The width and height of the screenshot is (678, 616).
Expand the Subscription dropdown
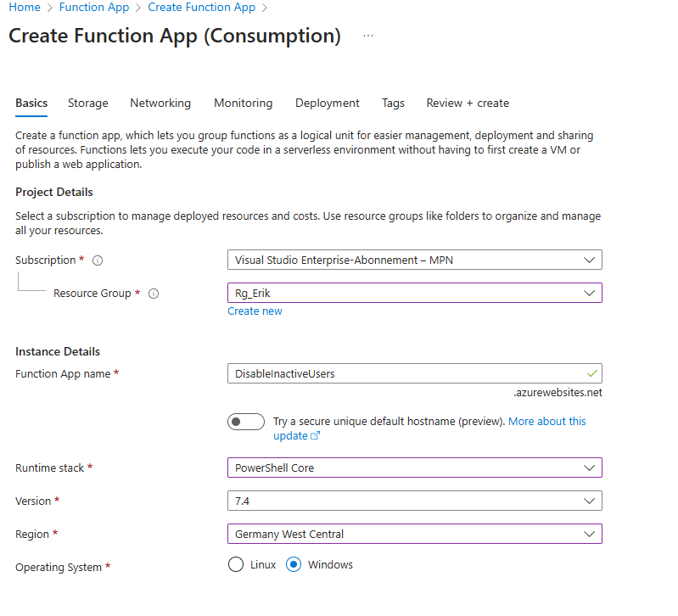(x=414, y=260)
